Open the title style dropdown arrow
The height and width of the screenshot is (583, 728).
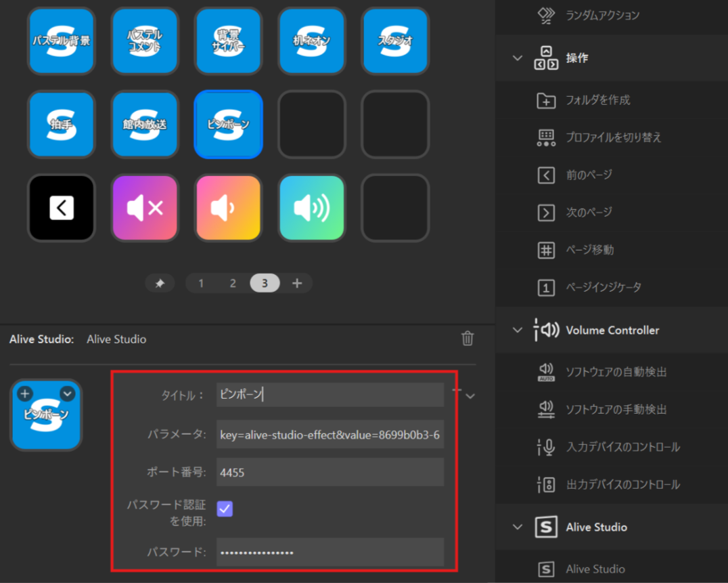(x=470, y=396)
